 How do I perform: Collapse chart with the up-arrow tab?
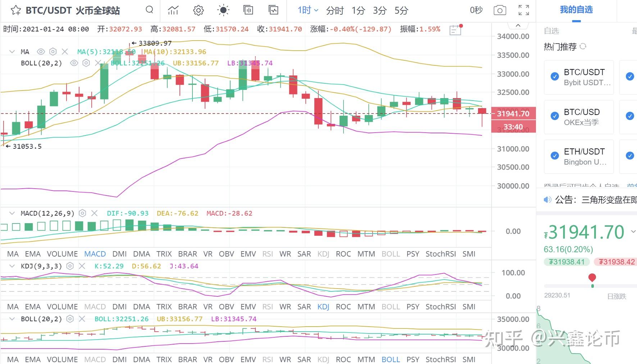[x=518, y=26]
